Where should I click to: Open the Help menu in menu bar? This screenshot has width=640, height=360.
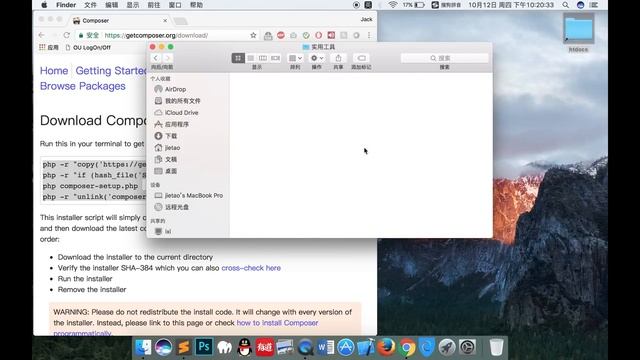[x=196, y=5]
